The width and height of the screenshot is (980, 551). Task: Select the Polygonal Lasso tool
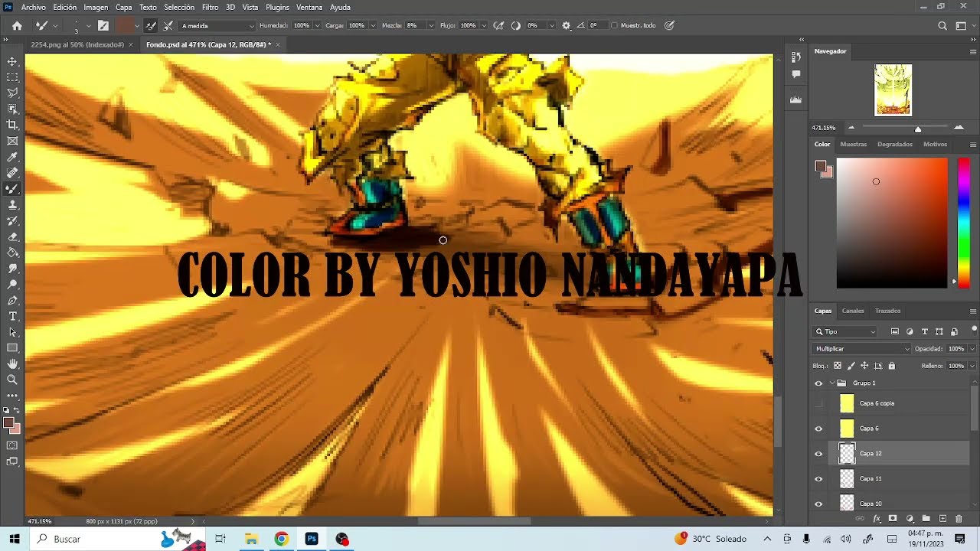12,93
